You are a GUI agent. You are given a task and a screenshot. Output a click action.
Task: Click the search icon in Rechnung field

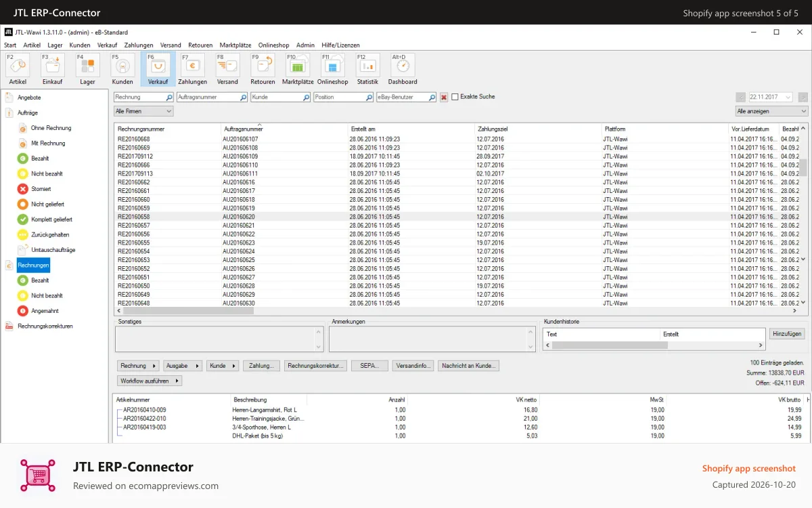click(168, 98)
